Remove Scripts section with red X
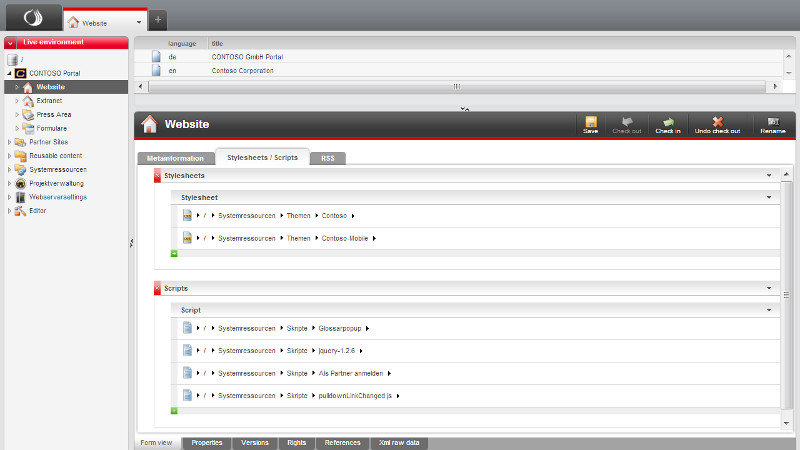This screenshot has width=800, height=450. point(157,288)
